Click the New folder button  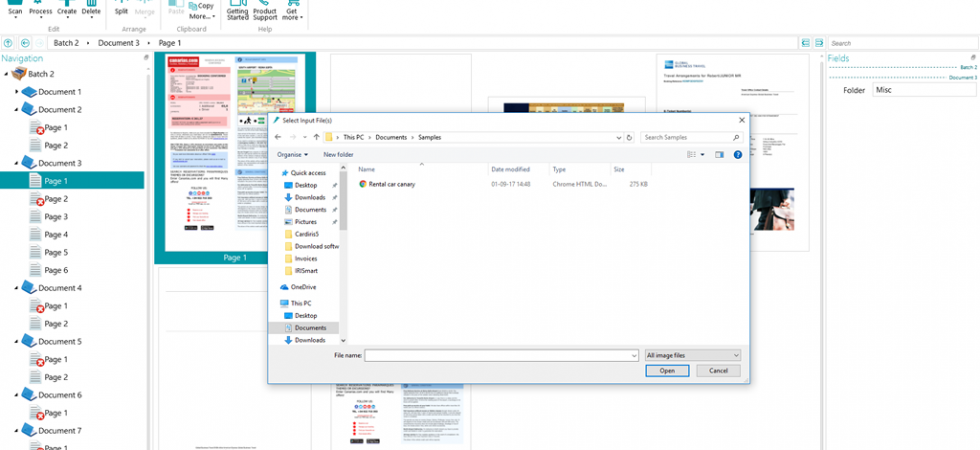tap(338, 154)
